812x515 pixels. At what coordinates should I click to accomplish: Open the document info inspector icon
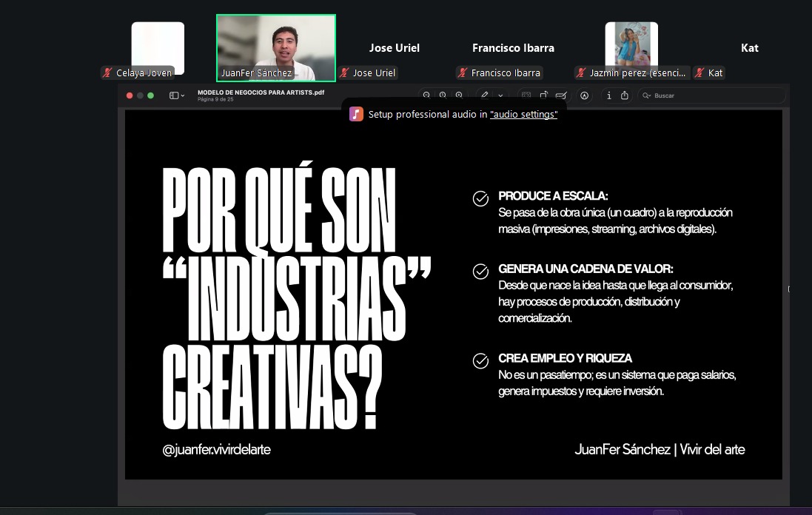(609, 95)
